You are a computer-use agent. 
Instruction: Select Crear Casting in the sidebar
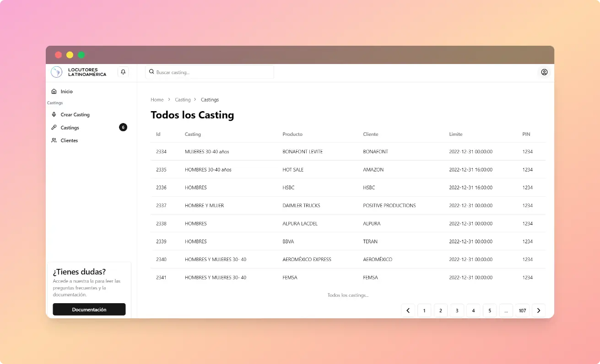tap(75, 115)
